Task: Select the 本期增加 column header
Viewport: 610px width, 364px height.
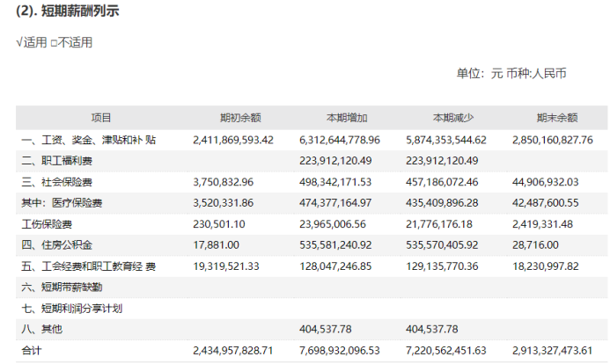Action: click(x=347, y=118)
